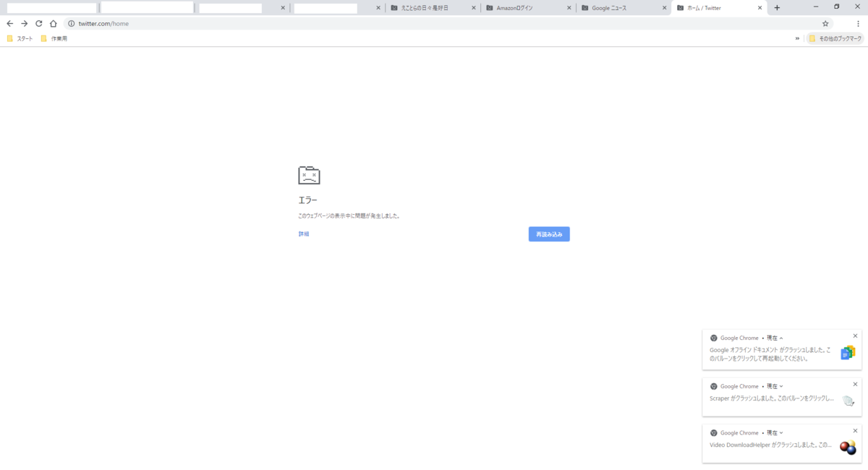
Task: Click the Video DownloadHelper icon in notification
Action: [x=848, y=448]
